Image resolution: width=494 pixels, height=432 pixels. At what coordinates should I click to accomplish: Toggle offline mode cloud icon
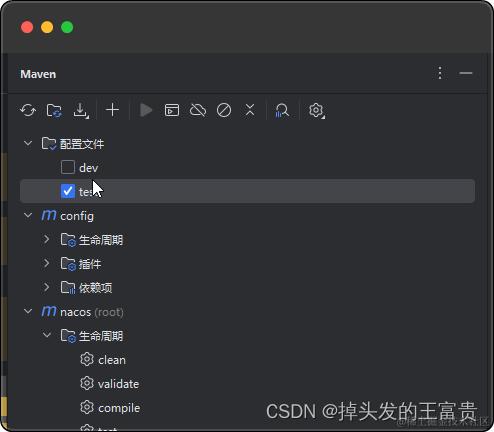click(198, 110)
